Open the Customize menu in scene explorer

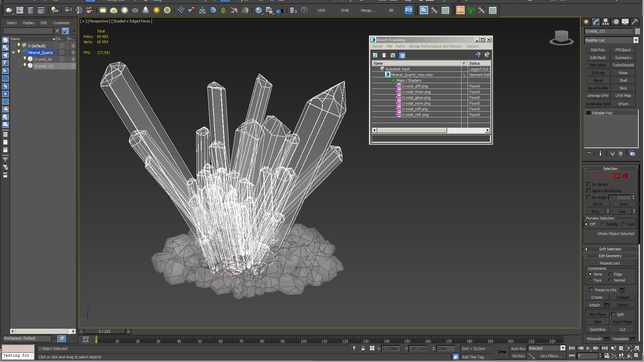pos(61,23)
